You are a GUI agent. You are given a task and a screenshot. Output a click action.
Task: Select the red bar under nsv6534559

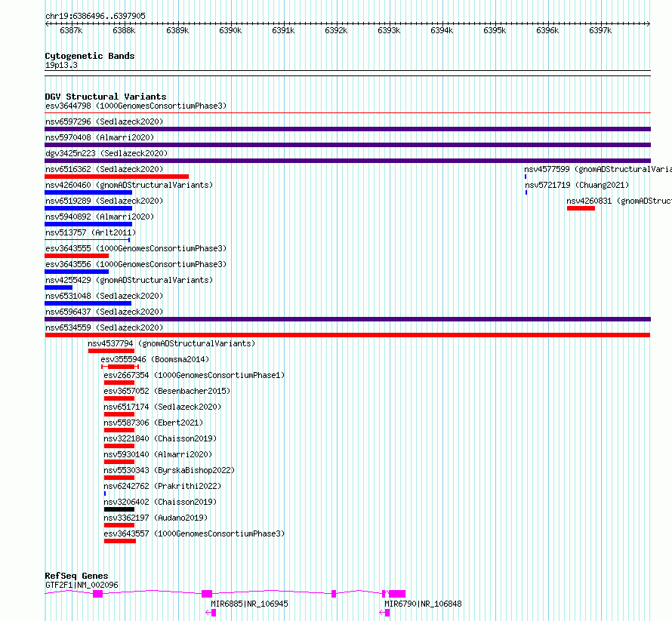pyautogui.click(x=347, y=335)
